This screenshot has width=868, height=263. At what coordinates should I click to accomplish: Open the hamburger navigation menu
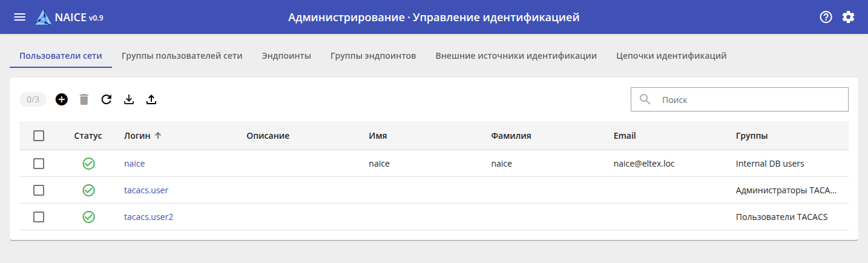coord(19,17)
